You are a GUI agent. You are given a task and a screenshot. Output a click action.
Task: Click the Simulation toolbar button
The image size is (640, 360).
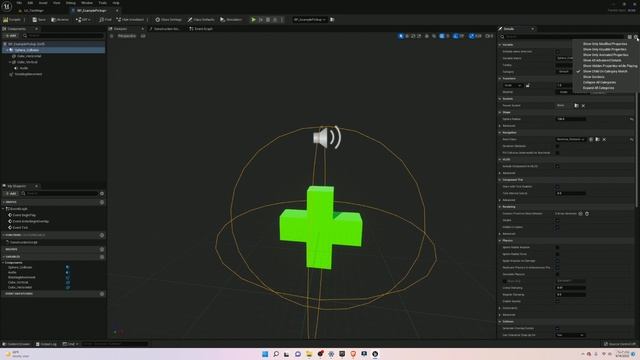click(231, 20)
